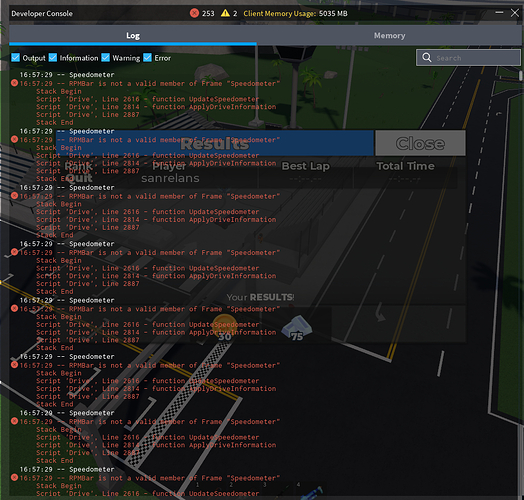Click the blue part icon labeled 75
524x500 pixels.
[296, 328]
